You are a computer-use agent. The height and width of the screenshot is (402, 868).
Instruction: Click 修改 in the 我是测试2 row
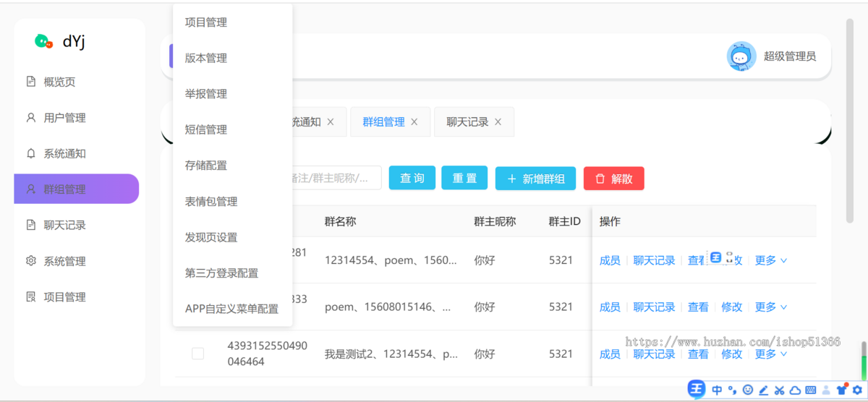point(732,354)
